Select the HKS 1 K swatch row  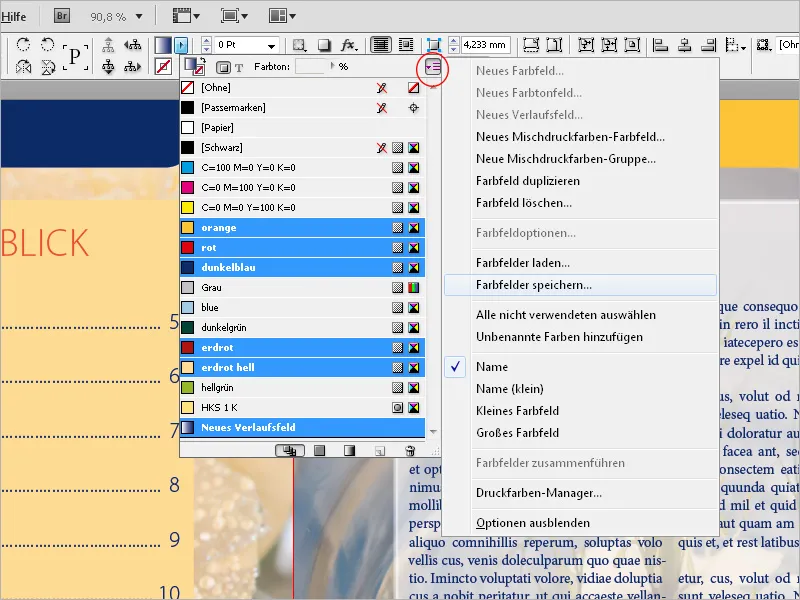(303, 407)
